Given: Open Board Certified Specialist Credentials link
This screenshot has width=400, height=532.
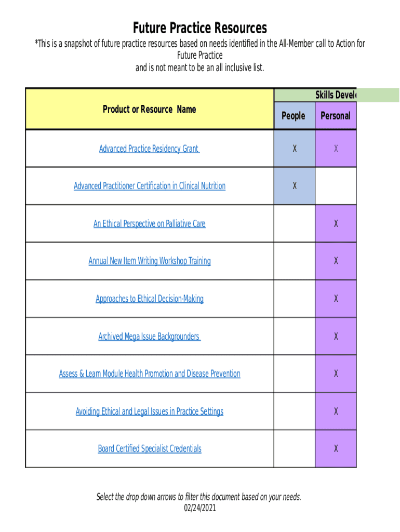Looking at the screenshot, I should 150,449.
